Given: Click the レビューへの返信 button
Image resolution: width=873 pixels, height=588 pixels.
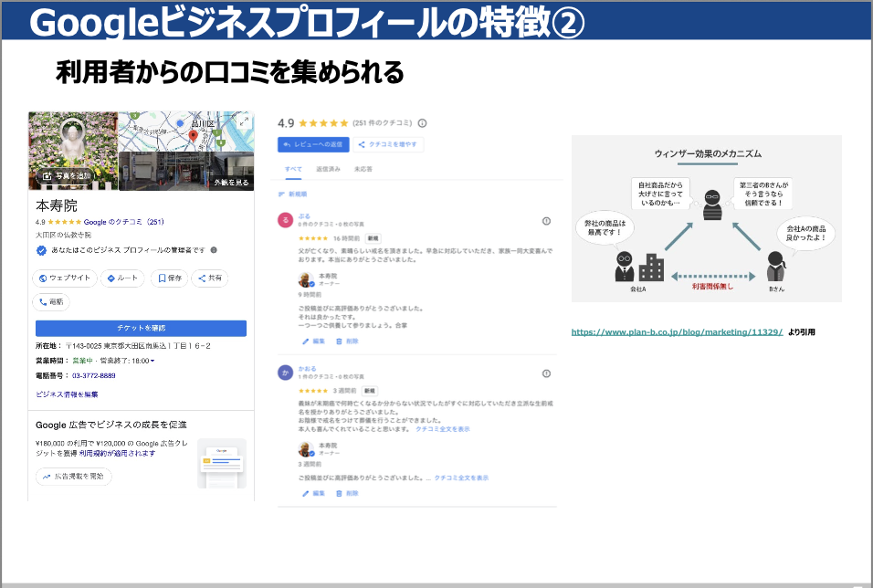Looking at the screenshot, I should (313, 144).
